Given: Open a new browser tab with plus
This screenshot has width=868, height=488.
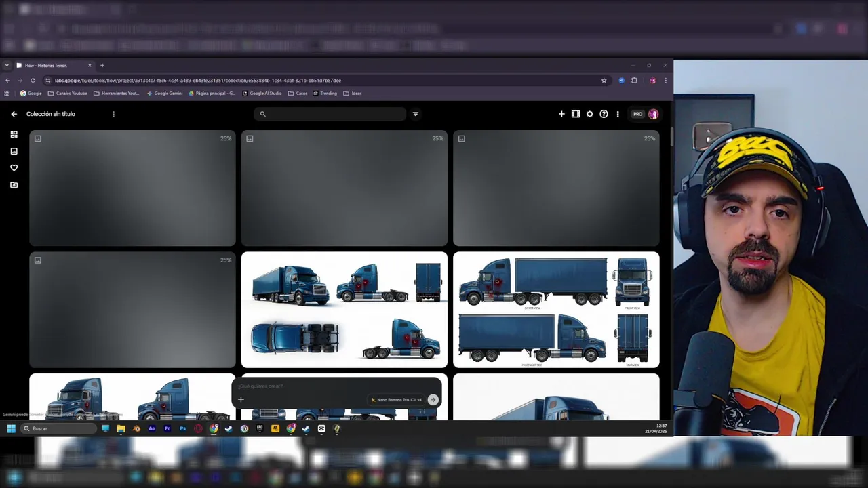Looking at the screenshot, I should click(x=102, y=66).
